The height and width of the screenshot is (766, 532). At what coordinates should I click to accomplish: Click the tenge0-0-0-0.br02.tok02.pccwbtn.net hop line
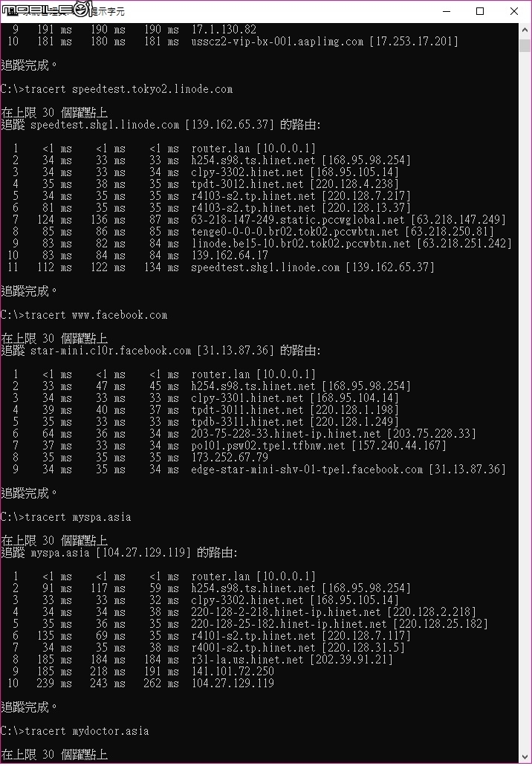(x=251, y=232)
